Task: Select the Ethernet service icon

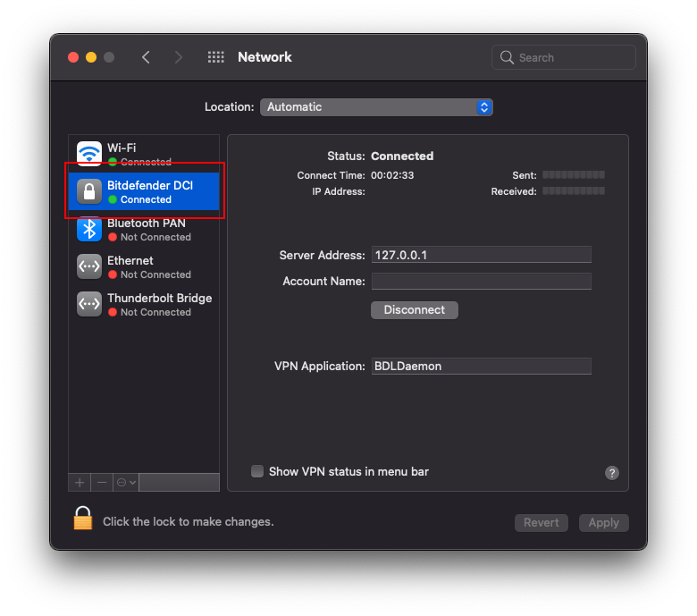Action: pyautogui.click(x=89, y=266)
